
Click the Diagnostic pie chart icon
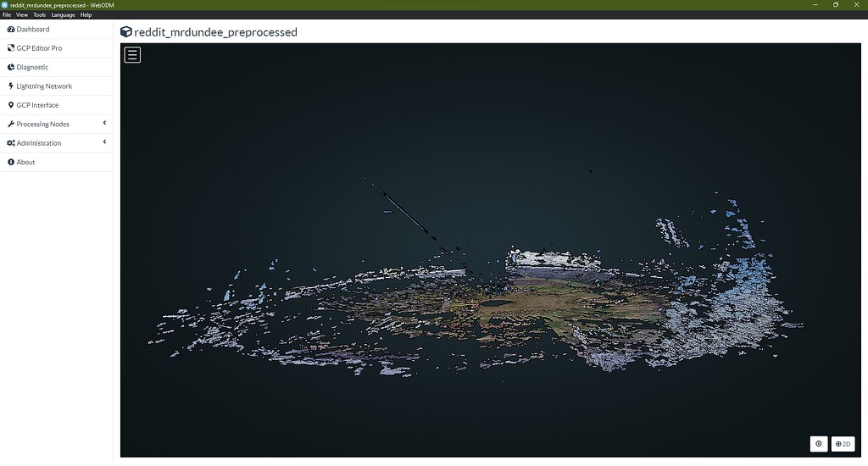(x=11, y=67)
